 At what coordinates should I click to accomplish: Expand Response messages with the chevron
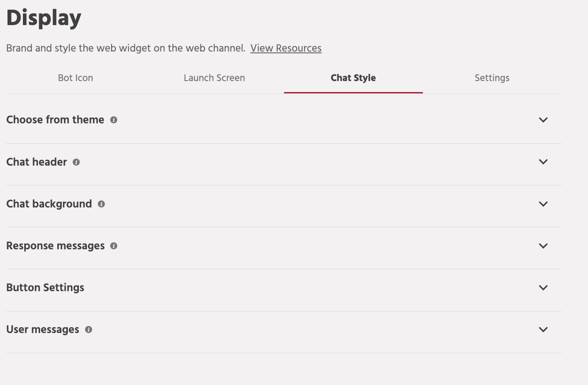click(543, 246)
